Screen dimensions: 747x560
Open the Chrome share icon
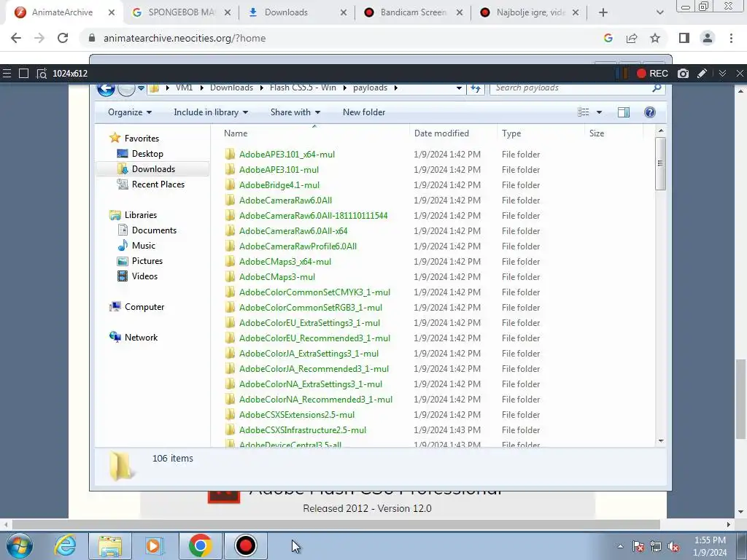pyautogui.click(x=632, y=38)
